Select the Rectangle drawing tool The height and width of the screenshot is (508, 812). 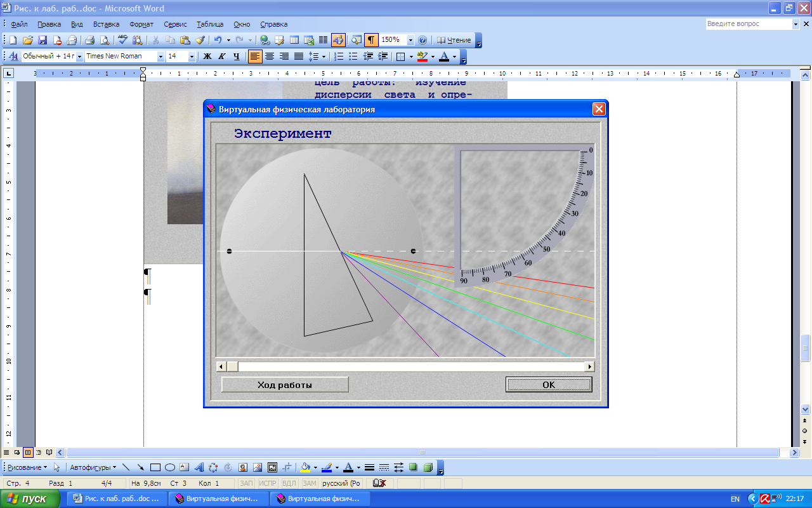(155, 467)
